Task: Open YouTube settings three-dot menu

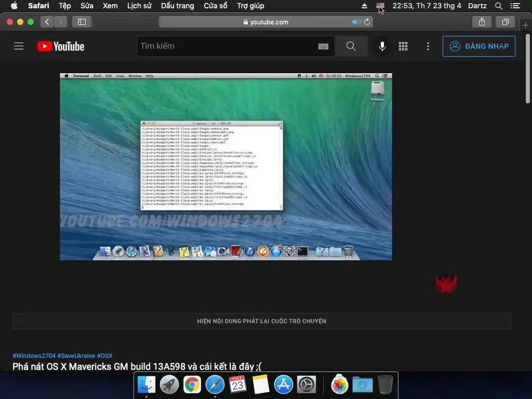Action: [x=428, y=46]
